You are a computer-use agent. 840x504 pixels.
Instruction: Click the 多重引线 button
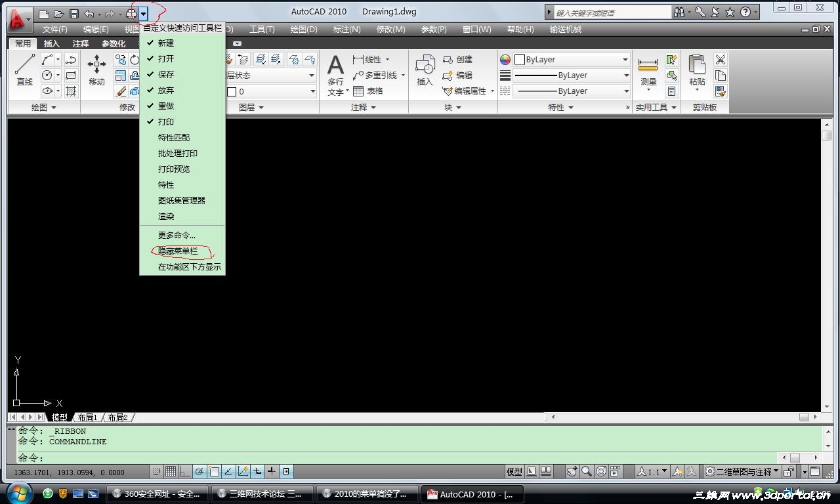click(x=379, y=75)
